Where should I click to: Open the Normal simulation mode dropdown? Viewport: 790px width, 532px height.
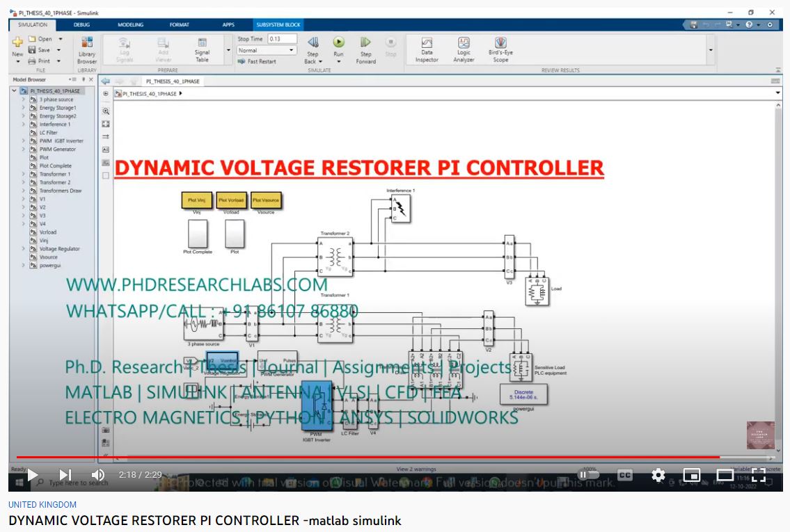coord(267,51)
